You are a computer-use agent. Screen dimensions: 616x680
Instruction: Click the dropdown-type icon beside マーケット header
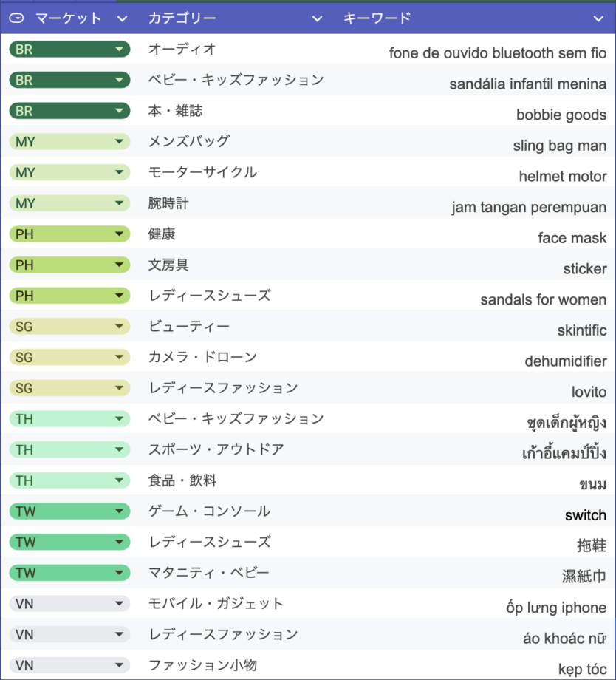pos(16,18)
